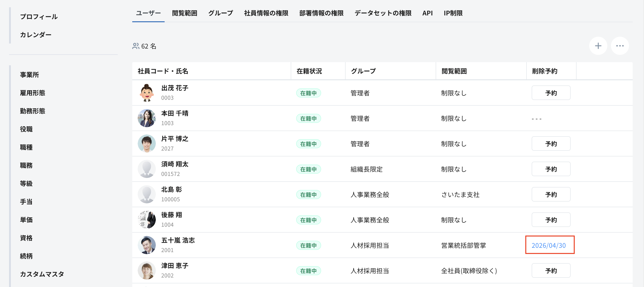Open the 2026/04/30 deletion reservation link

548,246
